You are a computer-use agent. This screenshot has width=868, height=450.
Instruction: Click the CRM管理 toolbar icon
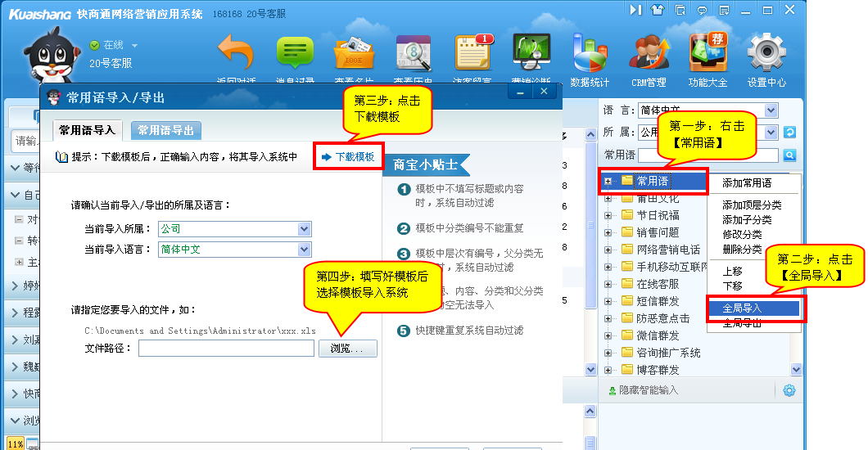[649, 56]
